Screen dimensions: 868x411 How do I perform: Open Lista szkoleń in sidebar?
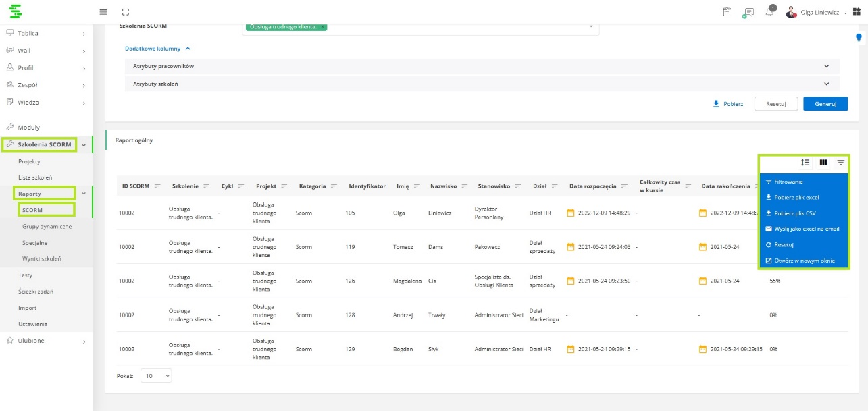(x=35, y=177)
